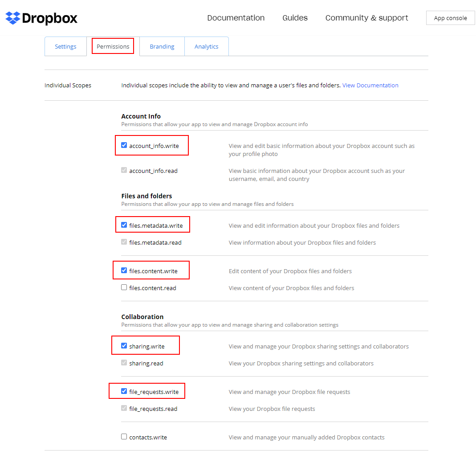Viewport: 476px width, 455px height.
Task: Click the account_info.read checkbox
Action: tap(124, 170)
